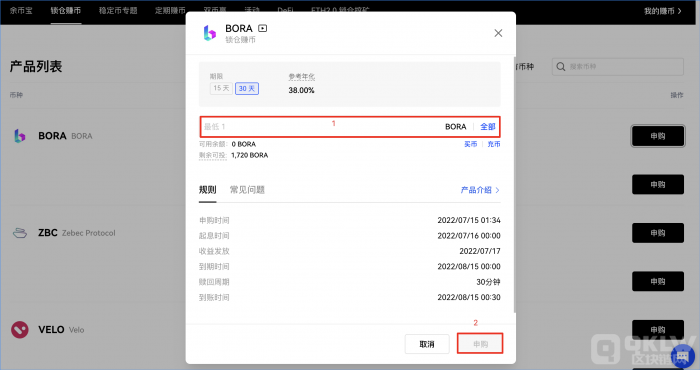Click the 1,720 BORA remaining quota value
Viewport: 700px width, 370px height.
click(x=250, y=155)
